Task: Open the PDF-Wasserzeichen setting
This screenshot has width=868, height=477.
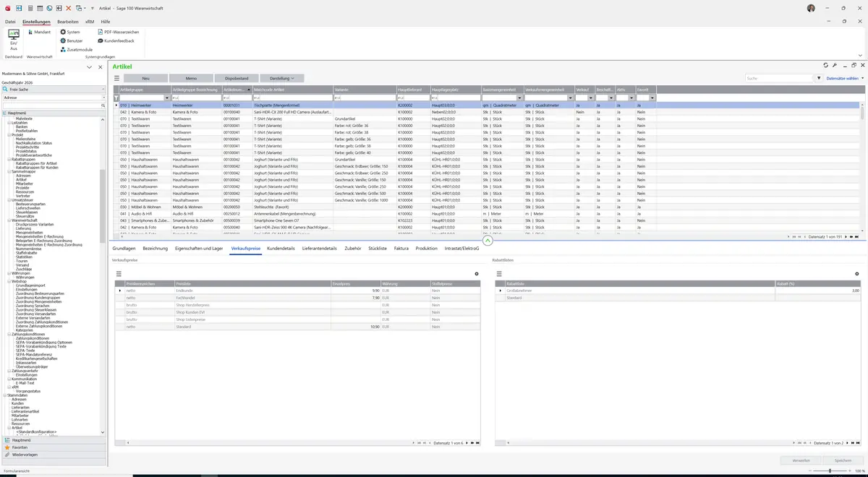Action: click(118, 32)
